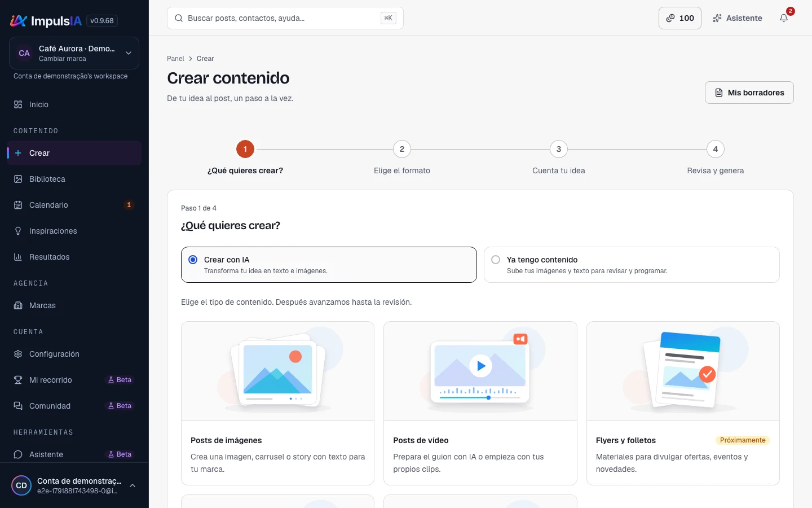Jump to step 2 Elige el formato
This screenshot has width=812, height=508.
click(x=402, y=149)
